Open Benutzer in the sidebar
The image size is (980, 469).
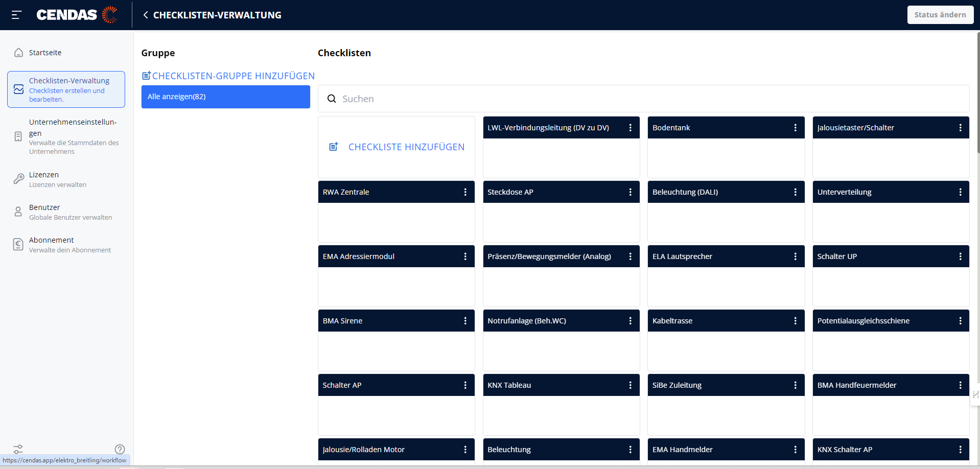[63, 212]
